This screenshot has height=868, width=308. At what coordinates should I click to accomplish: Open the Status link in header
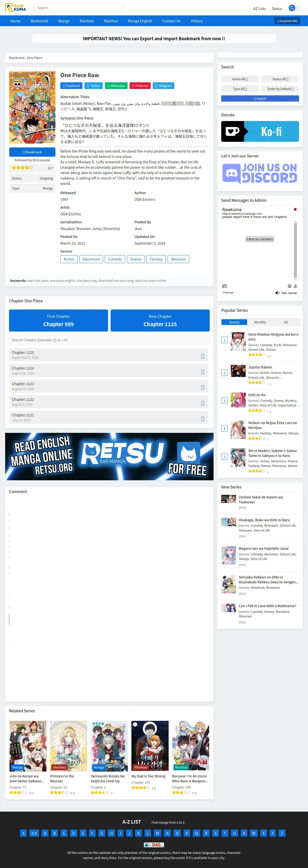277,8
